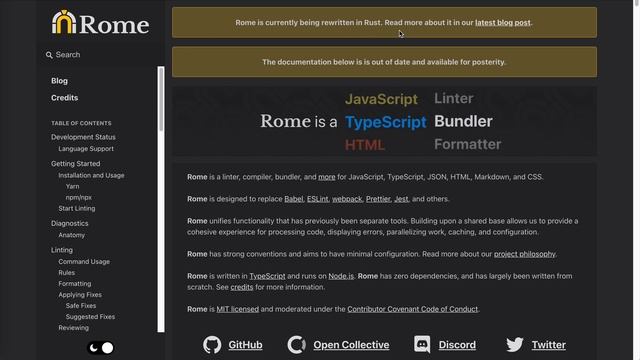The image size is (640, 360).
Task: Go to Diagnostics section
Action: tap(70, 224)
